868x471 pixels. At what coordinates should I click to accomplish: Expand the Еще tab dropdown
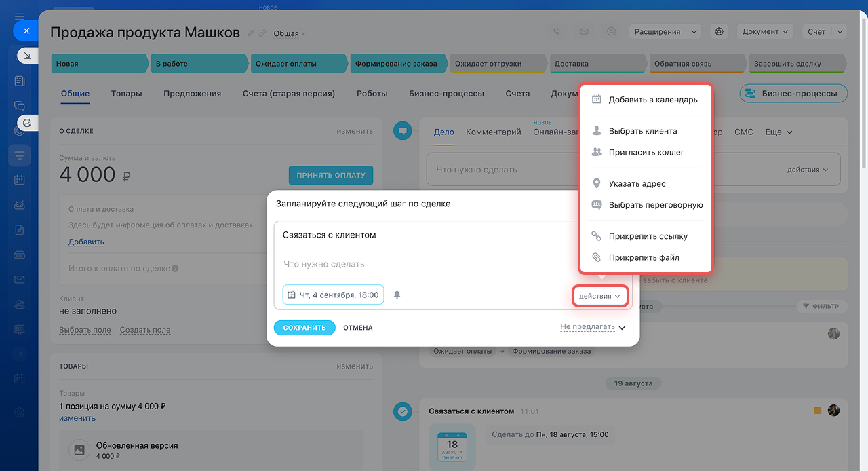pyautogui.click(x=778, y=132)
